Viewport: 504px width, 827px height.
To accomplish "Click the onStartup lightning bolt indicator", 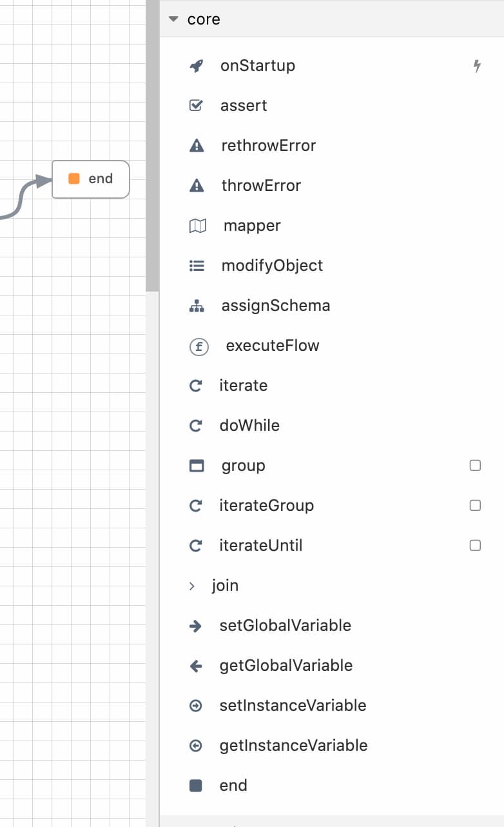I will [x=477, y=66].
